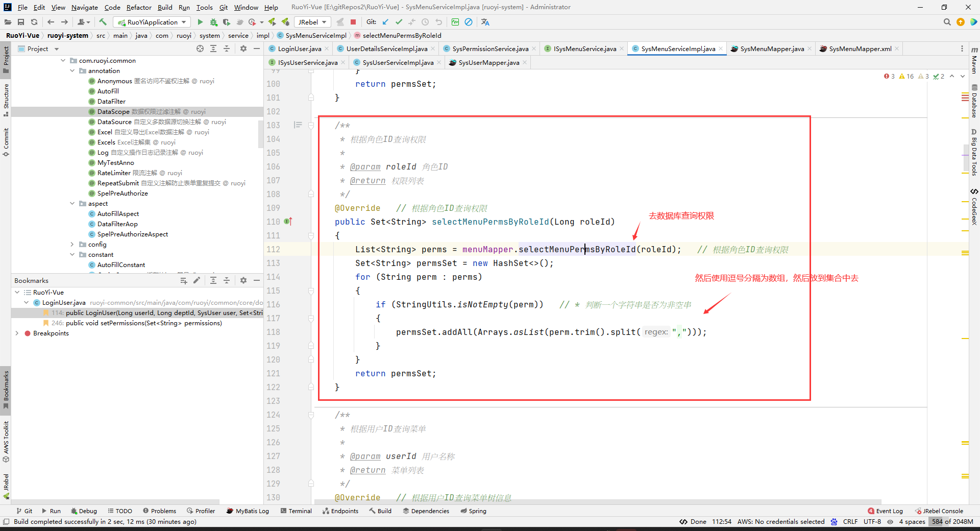Select SpelPreAuthorizeAspect in project tree
The image size is (980, 531).
coord(133,234)
